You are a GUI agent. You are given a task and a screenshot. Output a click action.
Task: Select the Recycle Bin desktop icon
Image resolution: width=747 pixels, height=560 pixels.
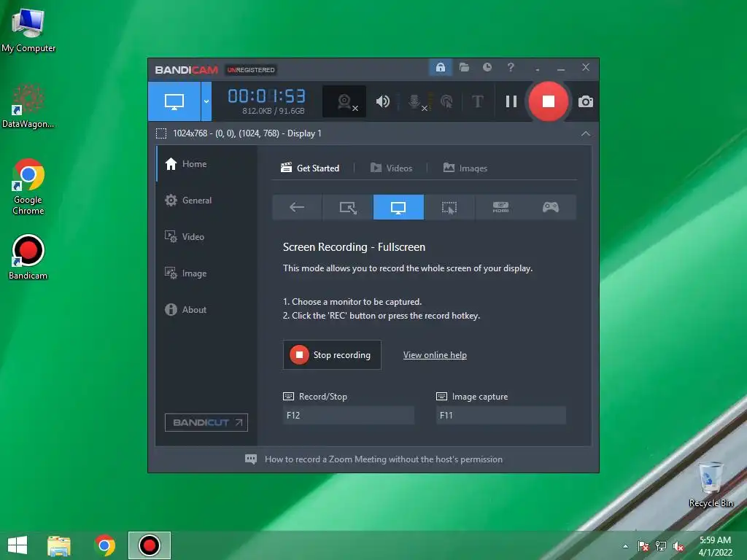711,485
